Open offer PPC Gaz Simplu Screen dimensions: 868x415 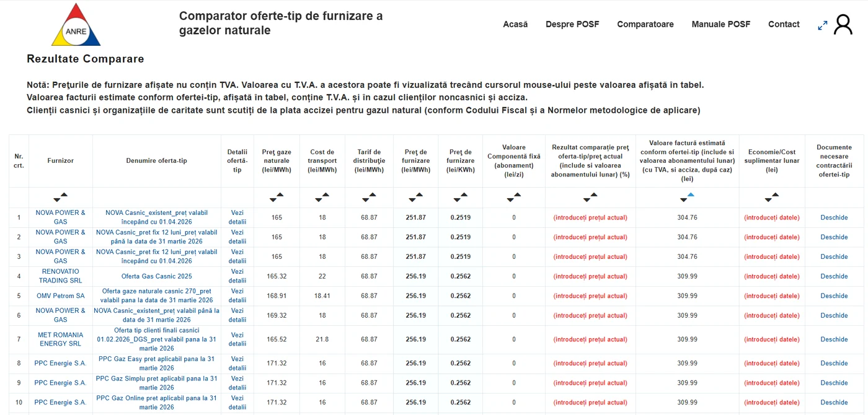pos(157,383)
